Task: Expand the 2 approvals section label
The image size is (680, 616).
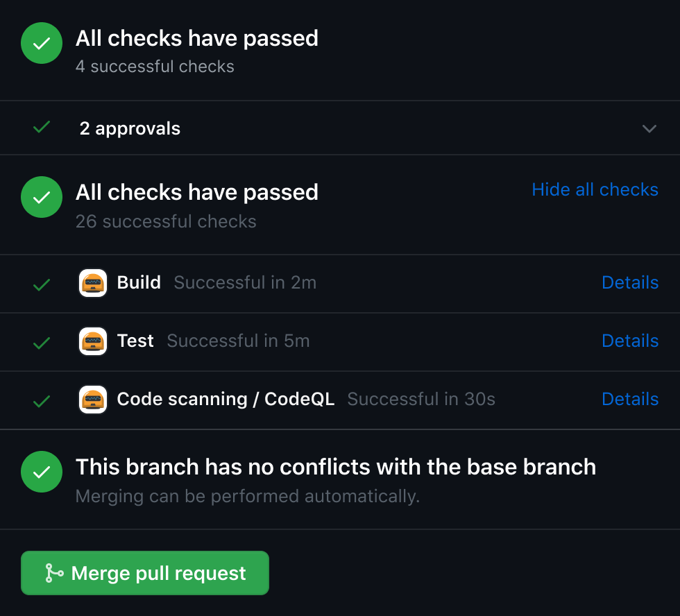Action: point(130,128)
